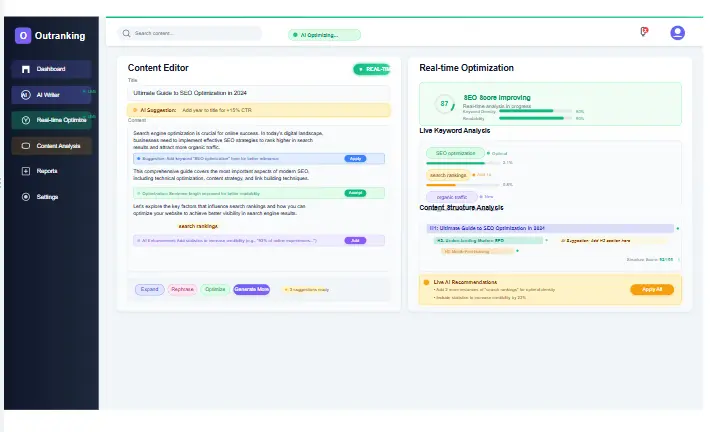The height and width of the screenshot is (432, 717).
Task: Click the AI Optimizing status pill
Action: click(x=324, y=35)
